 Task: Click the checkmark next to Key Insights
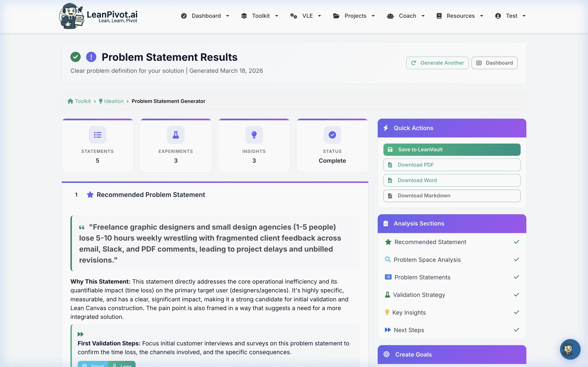[x=517, y=312]
